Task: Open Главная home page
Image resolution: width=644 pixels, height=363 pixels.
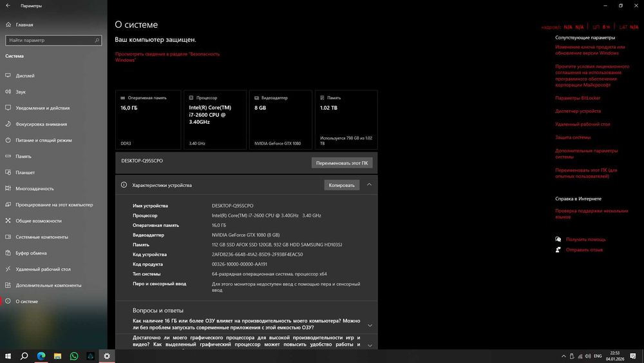Action: [24, 25]
